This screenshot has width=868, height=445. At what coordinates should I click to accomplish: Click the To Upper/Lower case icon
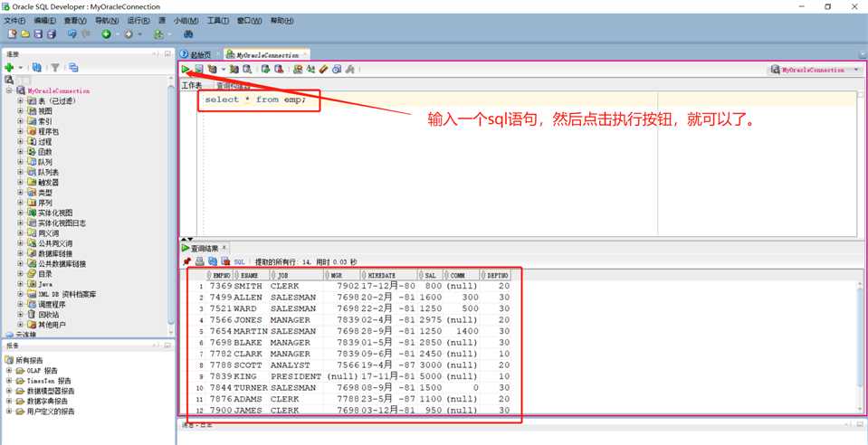click(x=310, y=69)
